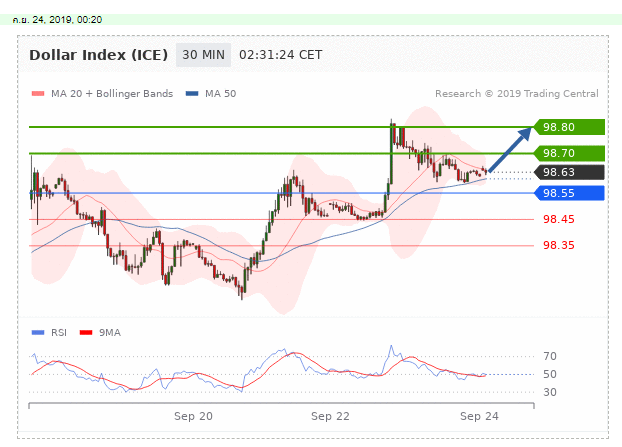This screenshot has width=622, height=447.
Task: Click the MA 50 legend label
Action: tap(221, 94)
